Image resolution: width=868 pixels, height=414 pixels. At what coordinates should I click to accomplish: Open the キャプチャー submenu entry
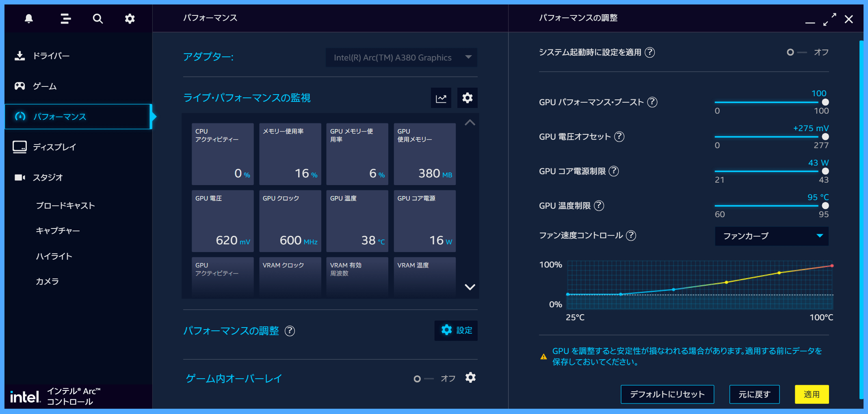tap(58, 231)
